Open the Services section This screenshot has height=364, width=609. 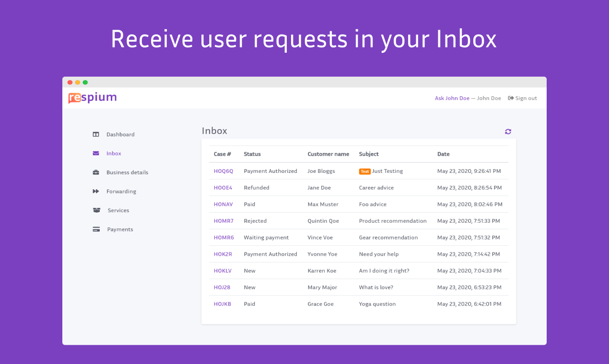(118, 210)
